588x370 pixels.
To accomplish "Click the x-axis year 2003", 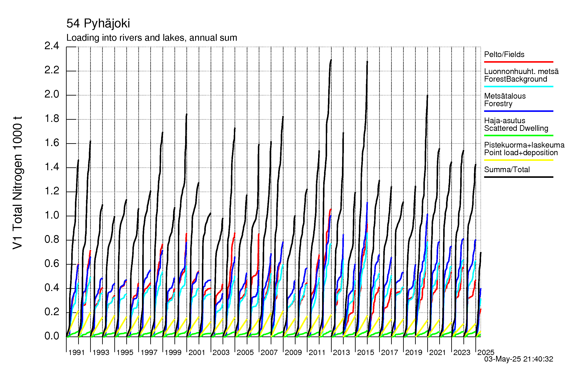I will pos(221,352).
